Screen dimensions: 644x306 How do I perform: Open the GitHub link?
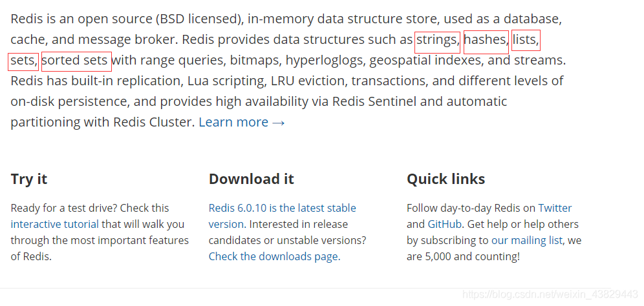tap(445, 224)
